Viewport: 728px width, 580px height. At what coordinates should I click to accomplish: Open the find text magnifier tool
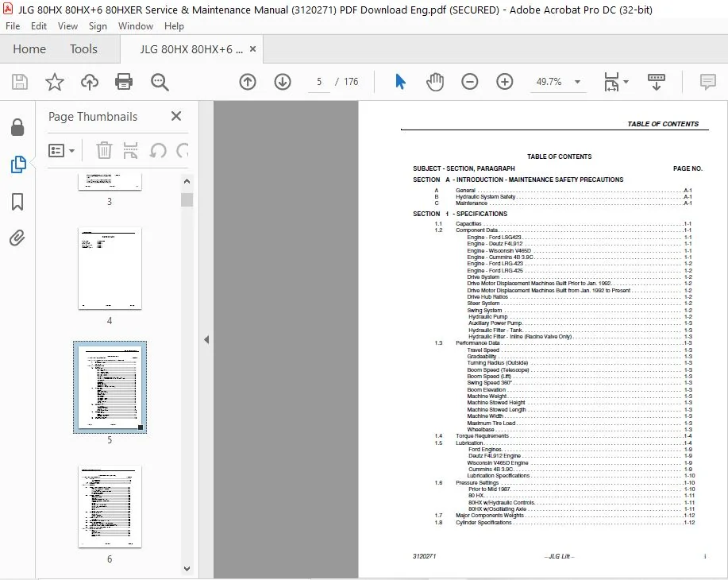[x=160, y=82]
